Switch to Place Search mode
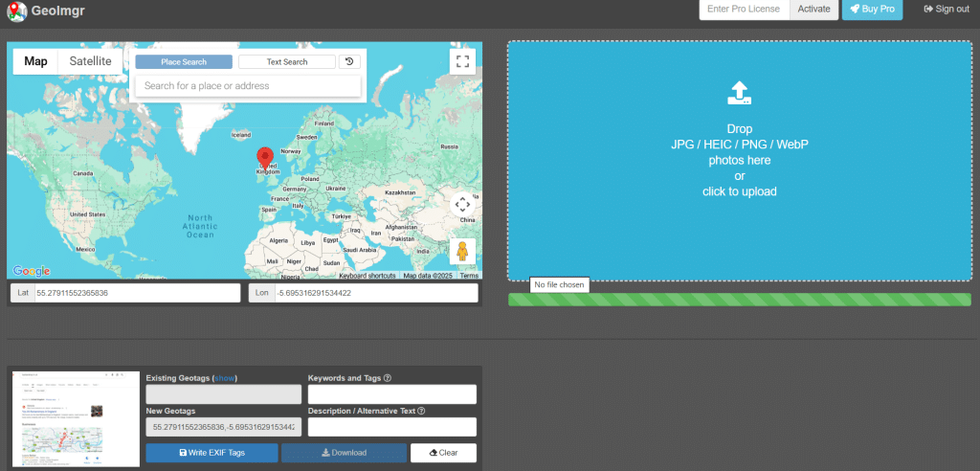The height and width of the screenshot is (471, 980). tap(184, 62)
